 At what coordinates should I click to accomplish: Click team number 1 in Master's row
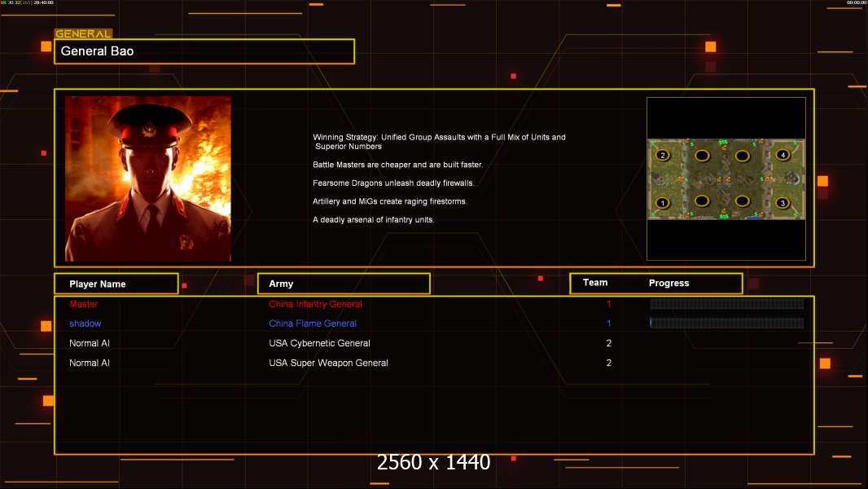pos(608,304)
